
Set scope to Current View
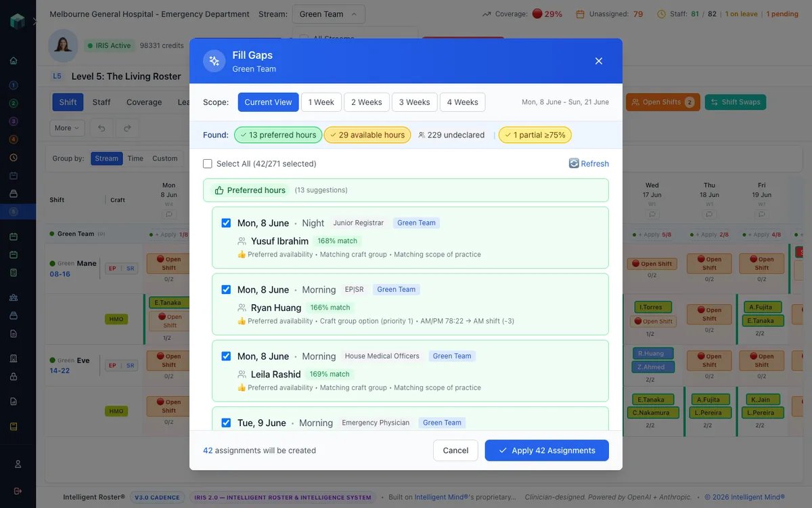tap(268, 102)
